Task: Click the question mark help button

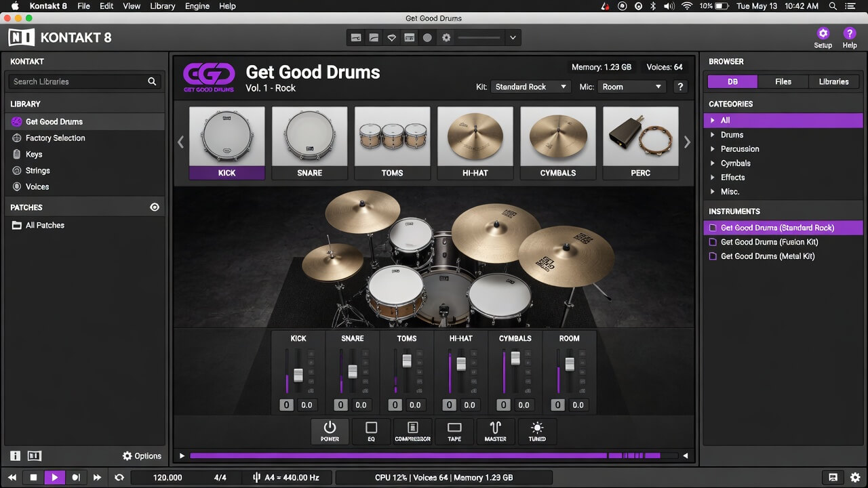Action: (680, 87)
